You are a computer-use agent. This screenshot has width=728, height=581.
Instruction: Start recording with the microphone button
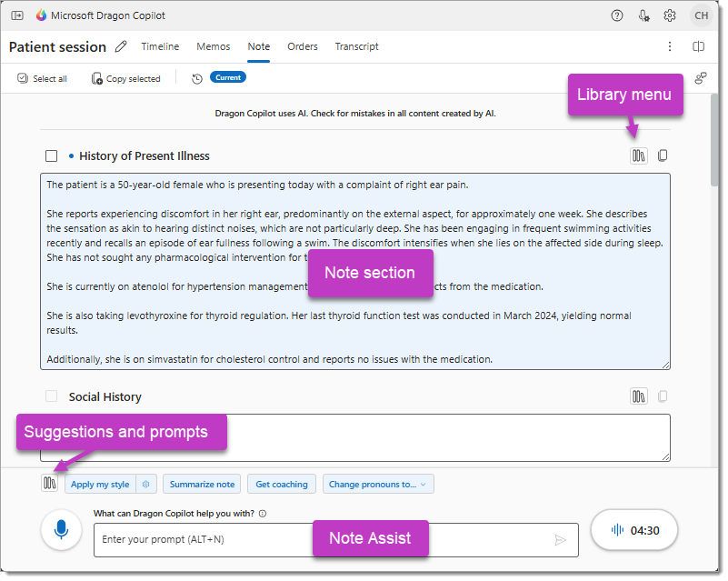coord(61,530)
